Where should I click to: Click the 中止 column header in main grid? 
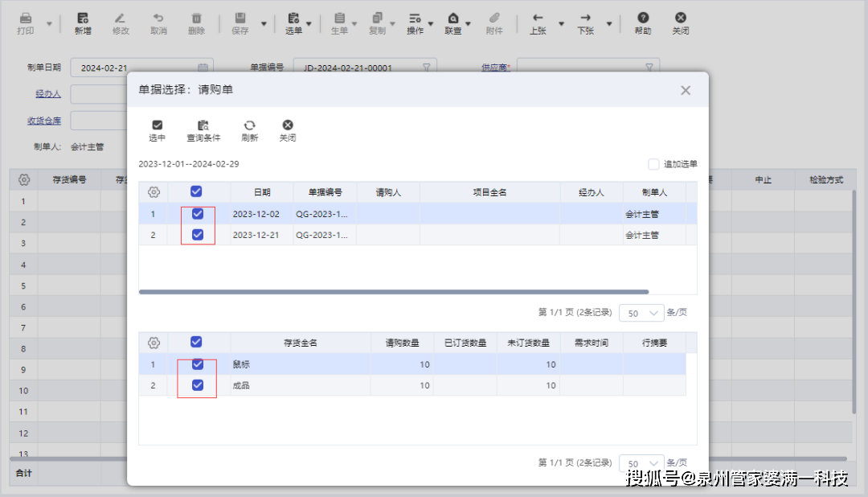click(763, 179)
